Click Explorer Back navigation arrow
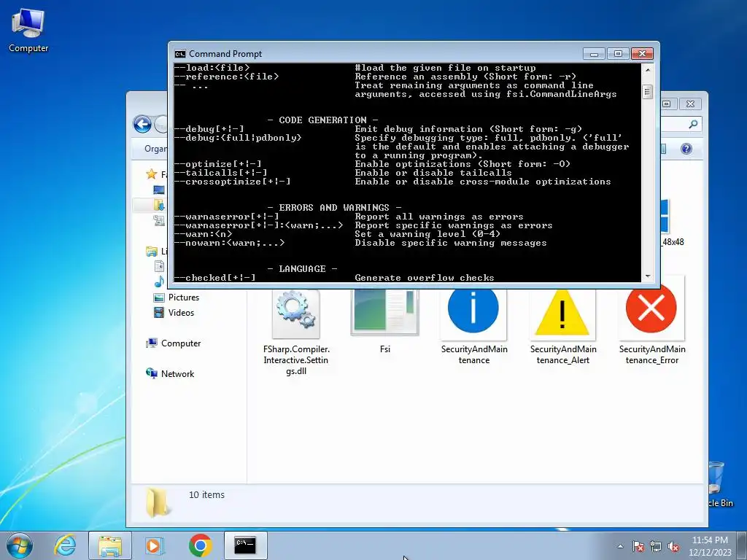This screenshot has height=560, width=747. coord(142,124)
